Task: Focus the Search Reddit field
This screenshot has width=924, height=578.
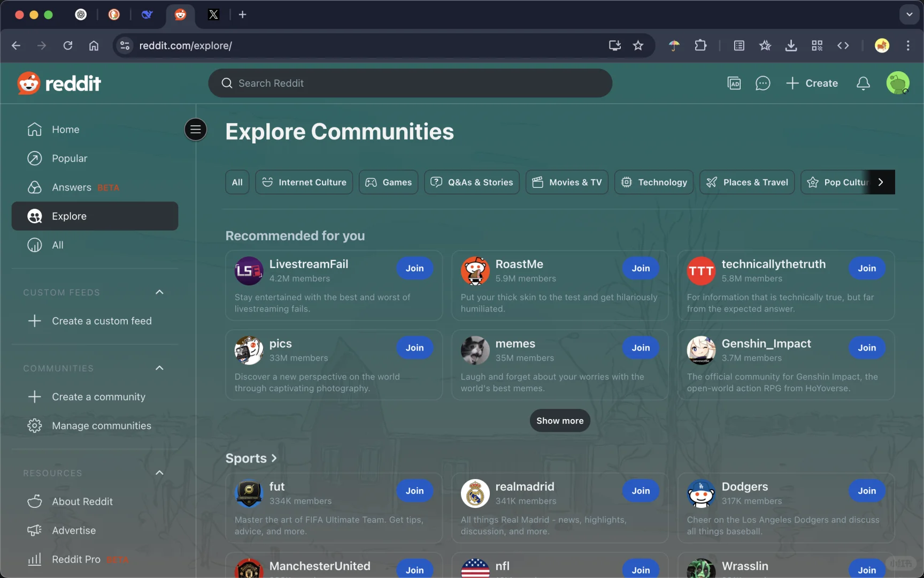Action: pyautogui.click(x=410, y=83)
